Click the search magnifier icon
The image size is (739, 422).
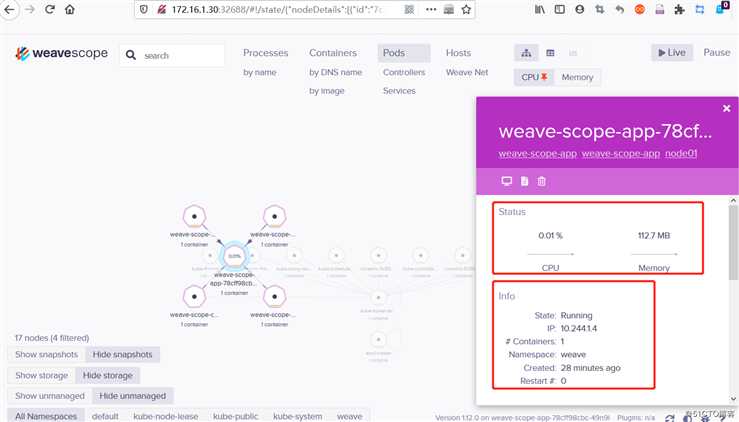(x=131, y=56)
